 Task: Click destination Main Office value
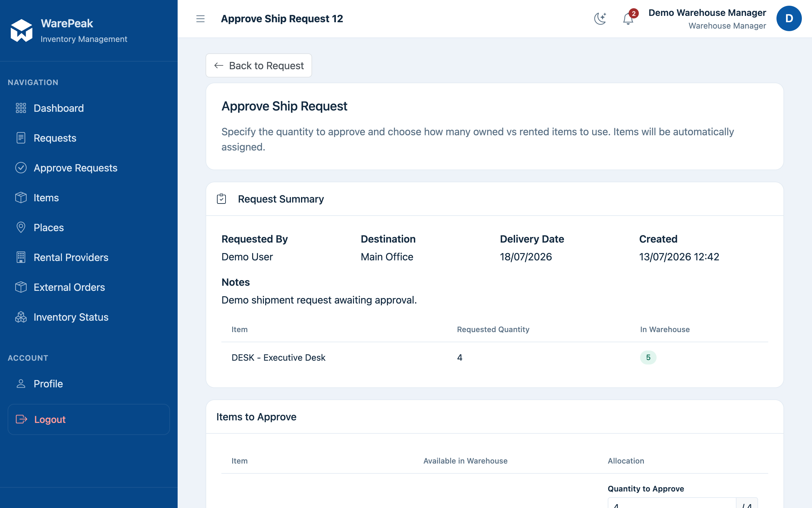coord(387,257)
